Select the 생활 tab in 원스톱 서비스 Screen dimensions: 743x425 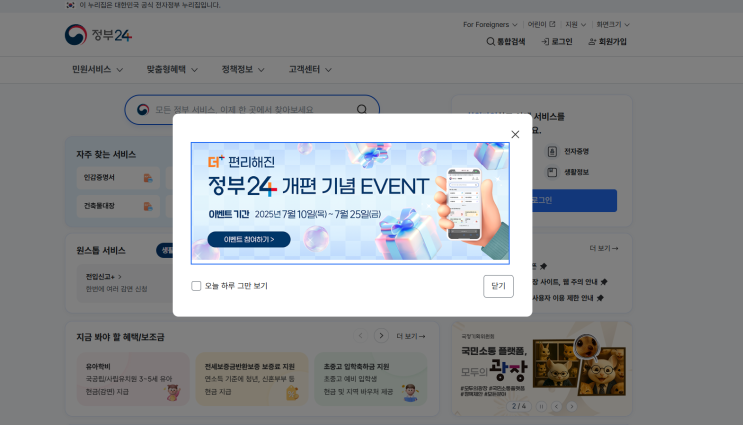click(165, 250)
